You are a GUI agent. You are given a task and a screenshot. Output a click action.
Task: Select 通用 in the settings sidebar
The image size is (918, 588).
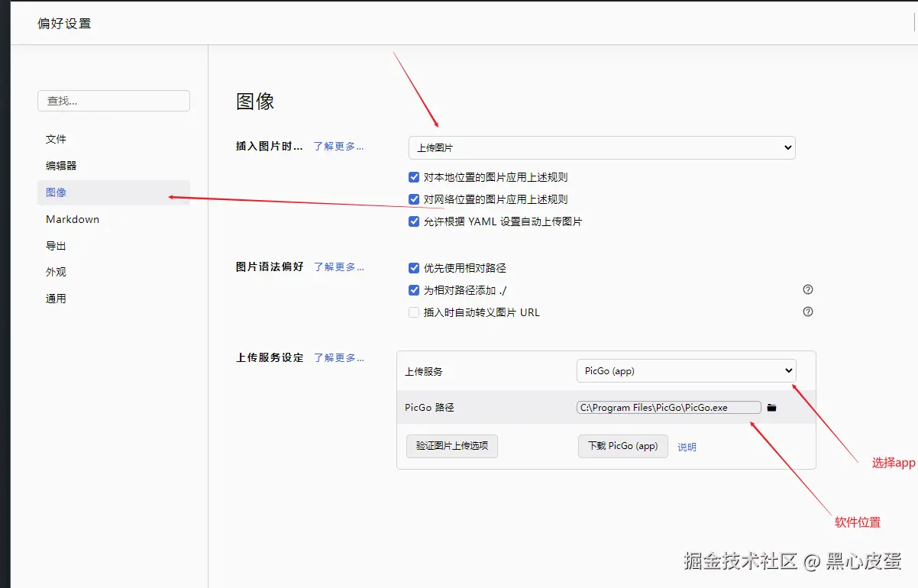114,299
